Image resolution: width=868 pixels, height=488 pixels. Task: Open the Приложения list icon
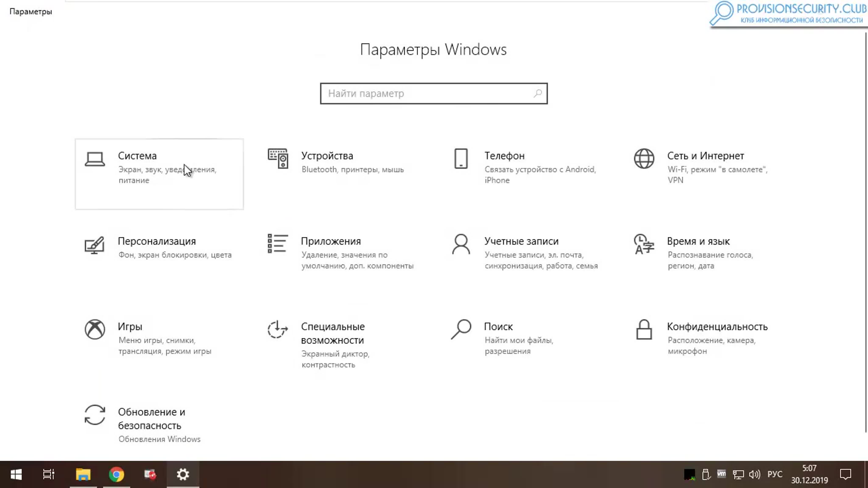(x=278, y=244)
